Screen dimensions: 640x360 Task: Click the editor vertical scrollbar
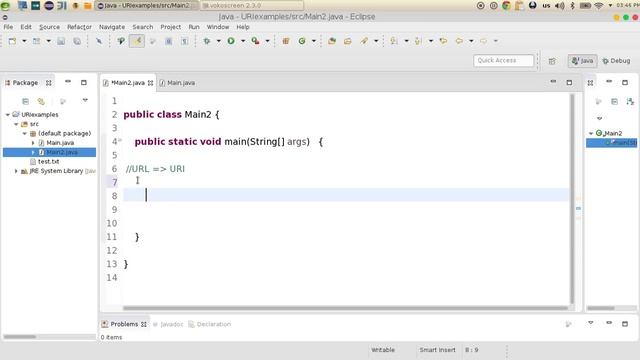[572, 199]
